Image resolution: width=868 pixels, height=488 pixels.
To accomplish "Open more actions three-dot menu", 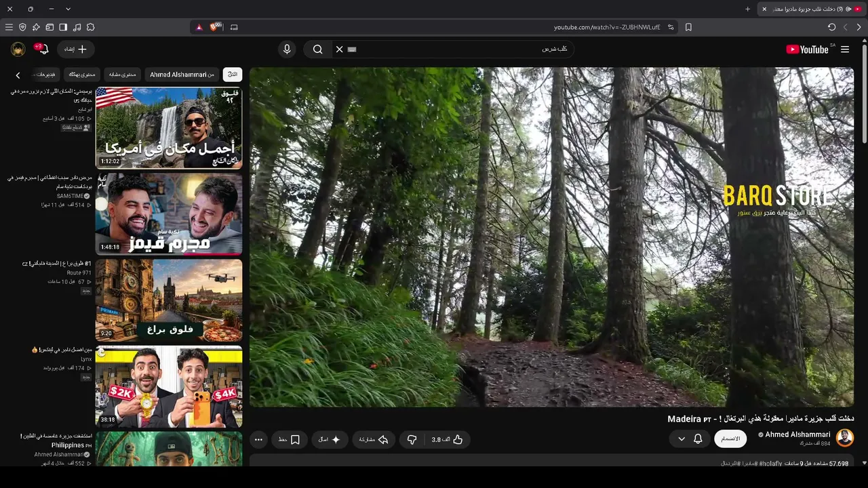I will pos(258,440).
